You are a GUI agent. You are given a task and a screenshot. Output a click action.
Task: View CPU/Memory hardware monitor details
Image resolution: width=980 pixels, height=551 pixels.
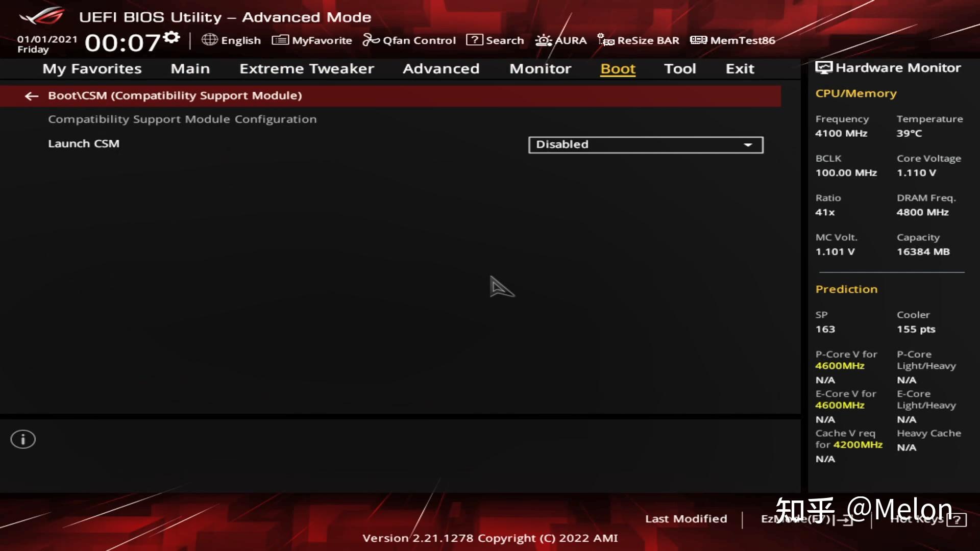click(855, 93)
